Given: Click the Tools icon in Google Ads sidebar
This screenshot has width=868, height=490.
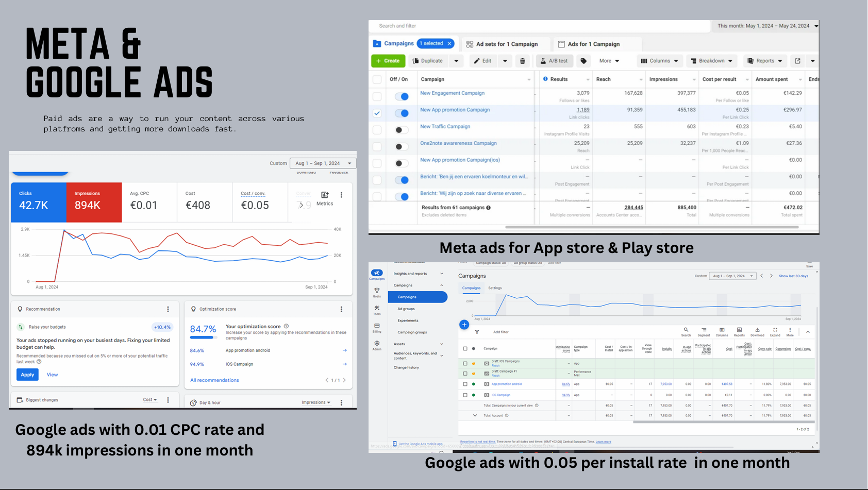Looking at the screenshot, I should pyautogui.click(x=377, y=308).
